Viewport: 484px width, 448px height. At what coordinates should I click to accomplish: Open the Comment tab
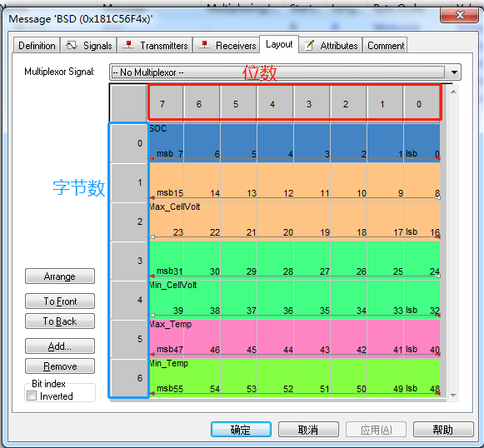[385, 45]
